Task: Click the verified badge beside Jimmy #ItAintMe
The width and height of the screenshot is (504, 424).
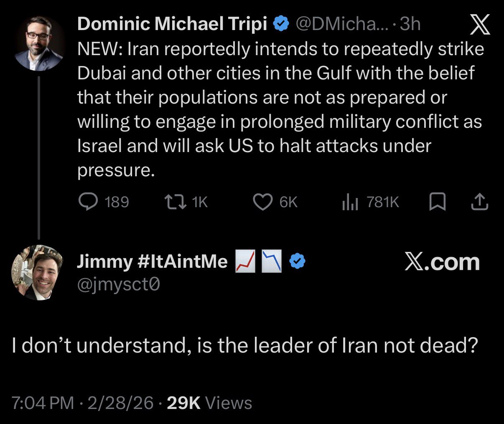Action: (x=298, y=262)
